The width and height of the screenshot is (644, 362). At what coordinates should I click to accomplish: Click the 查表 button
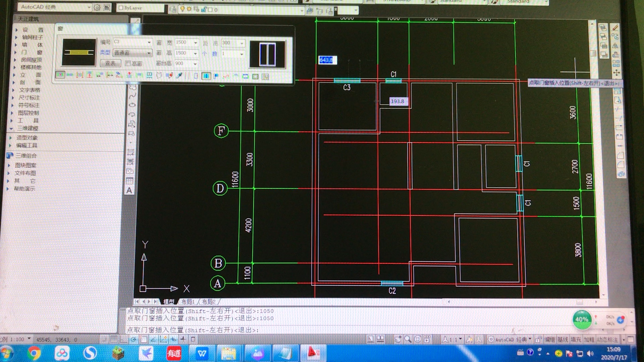(110, 63)
